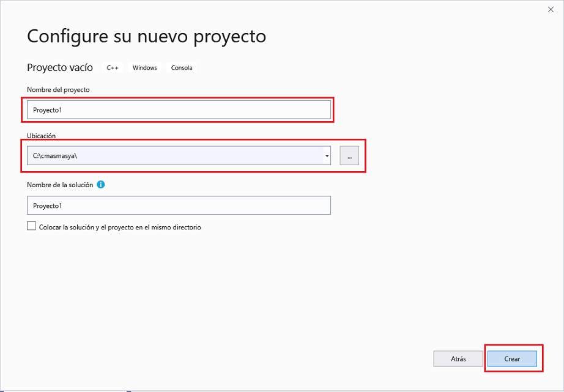Viewport: 564px width, 392px height.
Task: Click the 'Nombre del proyecto' label
Action: click(58, 90)
